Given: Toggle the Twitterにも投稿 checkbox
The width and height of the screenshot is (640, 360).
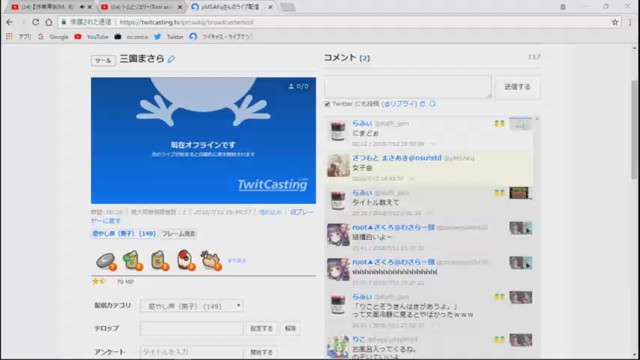Looking at the screenshot, I should pyautogui.click(x=327, y=104).
